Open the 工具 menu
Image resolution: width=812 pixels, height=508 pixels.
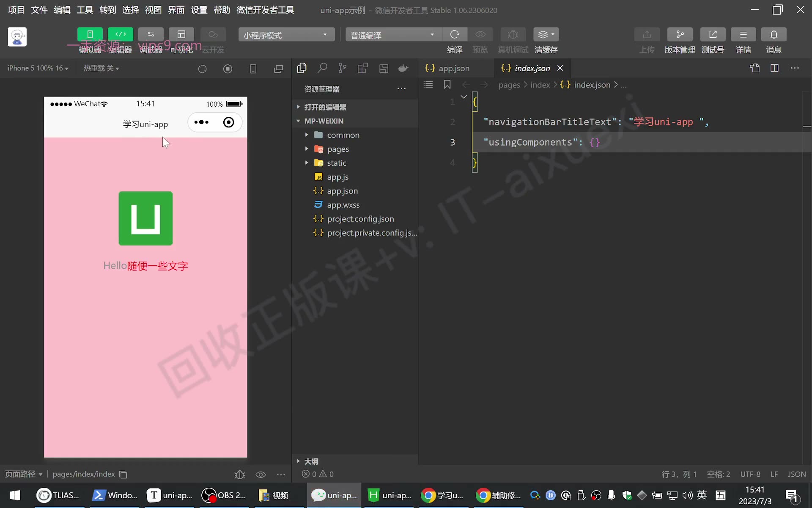tap(85, 10)
